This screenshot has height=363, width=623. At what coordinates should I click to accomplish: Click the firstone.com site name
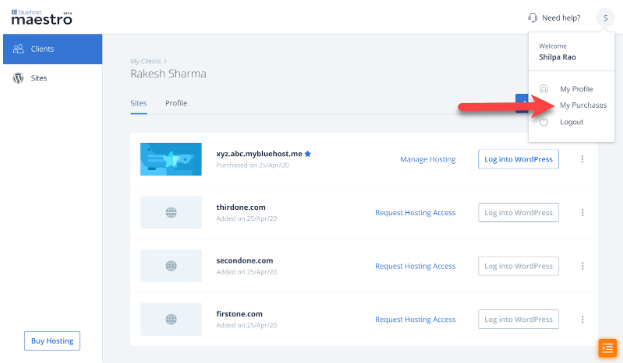click(x=239, y=314)
